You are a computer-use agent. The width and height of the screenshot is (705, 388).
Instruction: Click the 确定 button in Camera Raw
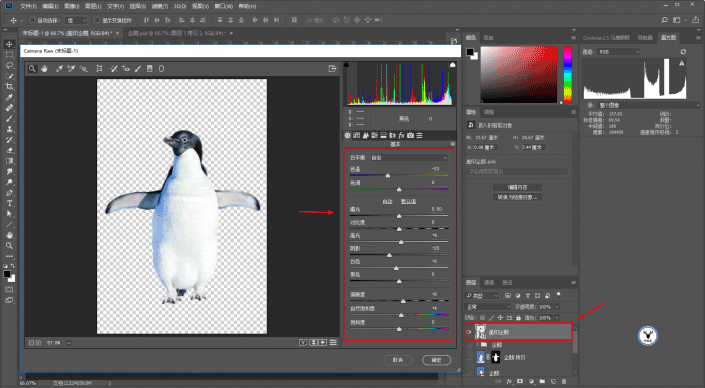coord(437,360)
